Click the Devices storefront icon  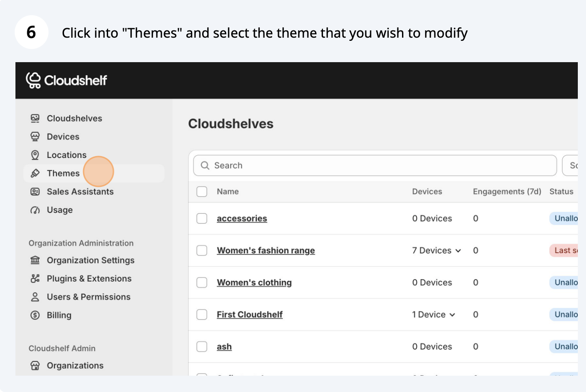click(x=35, y=137)
